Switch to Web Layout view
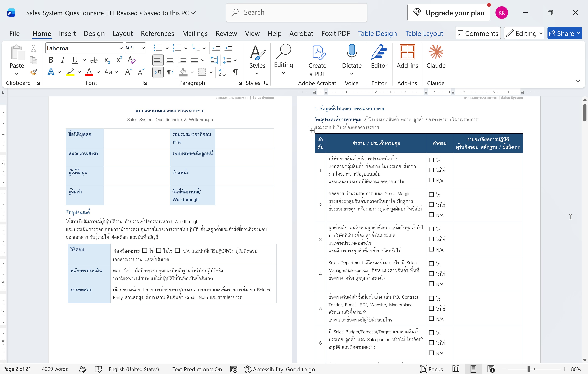The image size is (588, 374). click(x=491, y=369)
